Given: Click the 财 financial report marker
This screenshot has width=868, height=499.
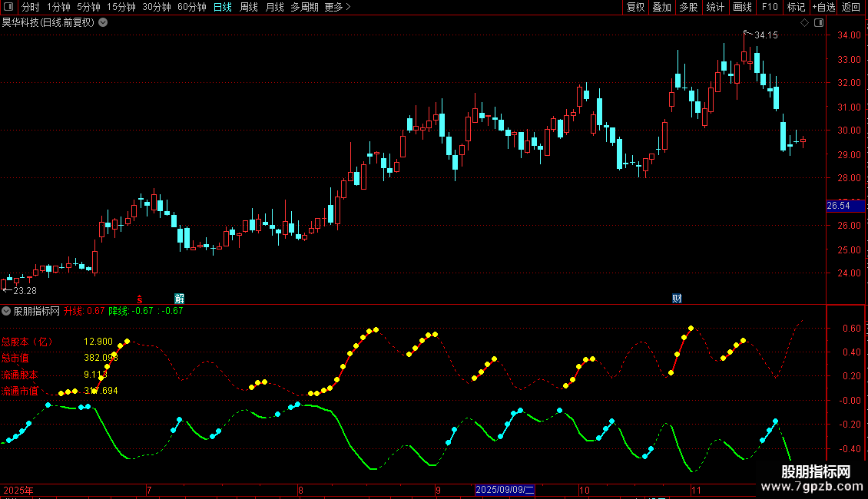Looking at the screenshot, I should [x=677, y=299].
